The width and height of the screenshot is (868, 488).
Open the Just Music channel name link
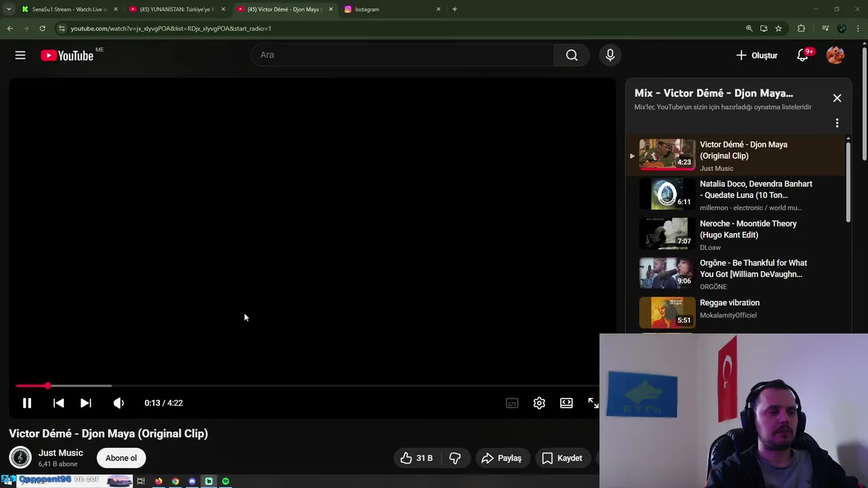click(60, 453)
